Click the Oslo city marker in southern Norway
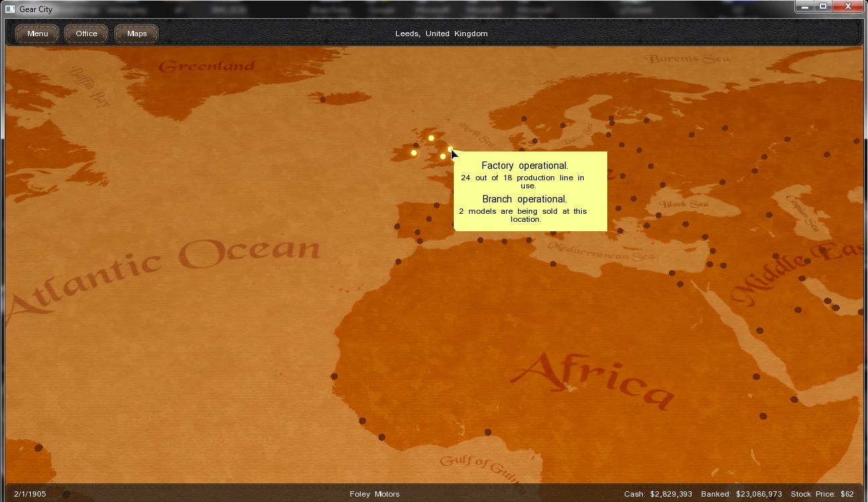868x502 pixels. [523, 119]
